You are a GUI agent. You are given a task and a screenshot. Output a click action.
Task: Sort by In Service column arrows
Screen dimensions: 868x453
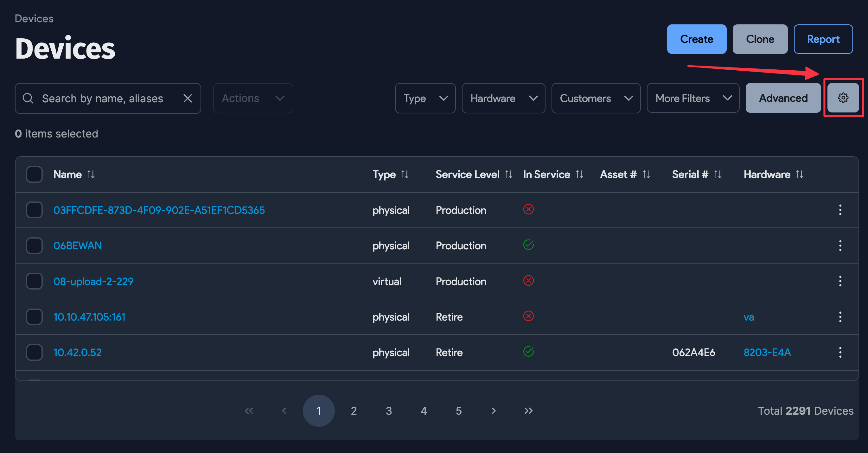point(579,174)
